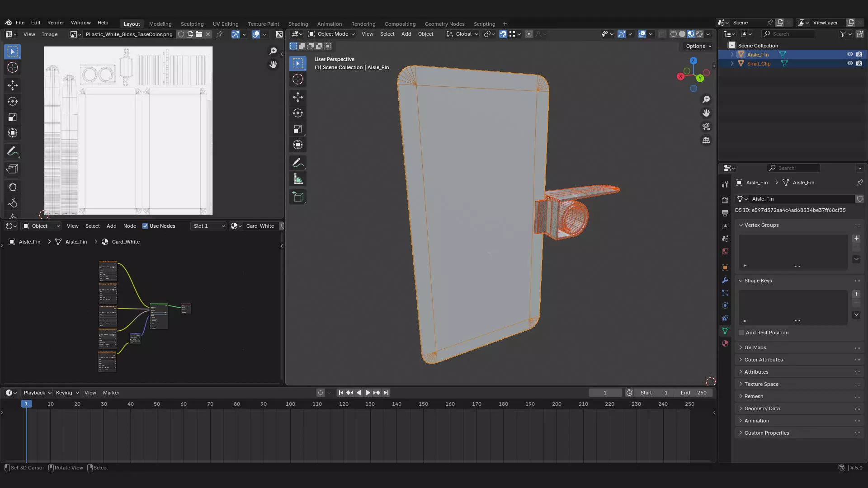Open the Add menu in 3D viewport
The width and height of the screenshot is (868, 488).
point(406,34)
